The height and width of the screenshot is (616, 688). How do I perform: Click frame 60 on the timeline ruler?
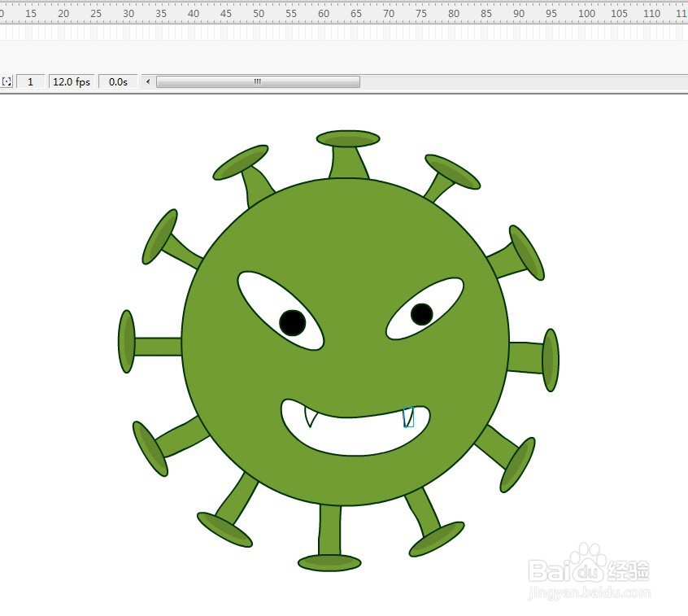(324, 14)
